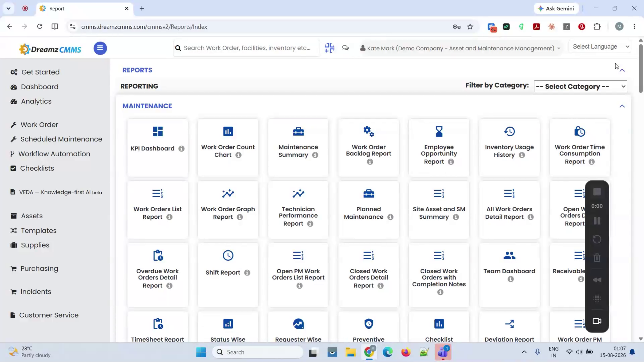The image size is (644, 362).
Task: Open Inventory Usage History clock icon
Action: pos(509,131)
